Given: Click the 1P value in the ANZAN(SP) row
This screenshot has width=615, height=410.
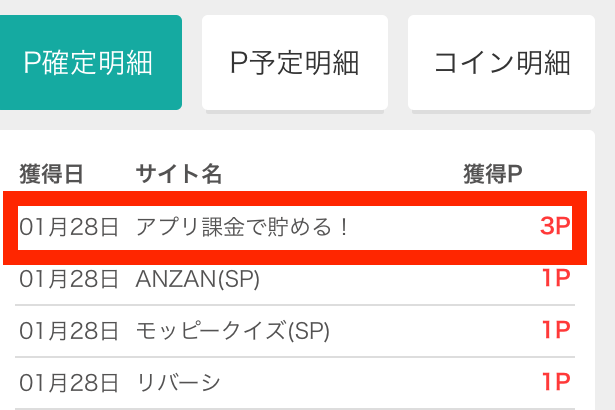Looking at the screenshot, I should coord(556,279).
